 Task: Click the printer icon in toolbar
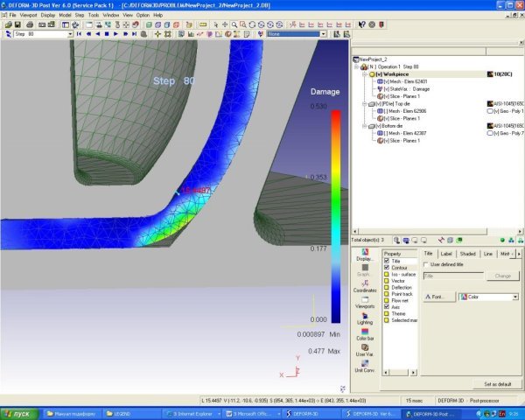tap(30, 24)
